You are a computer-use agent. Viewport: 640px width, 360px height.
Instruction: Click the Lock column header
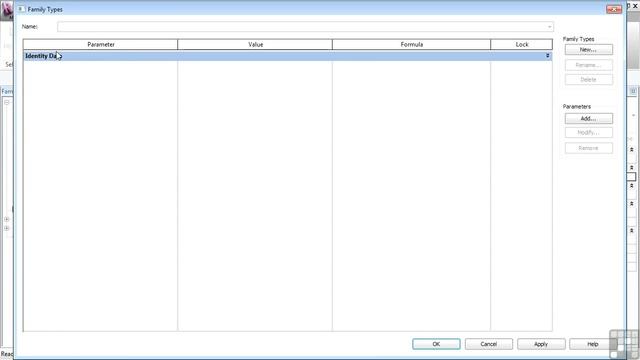point(522,44)
